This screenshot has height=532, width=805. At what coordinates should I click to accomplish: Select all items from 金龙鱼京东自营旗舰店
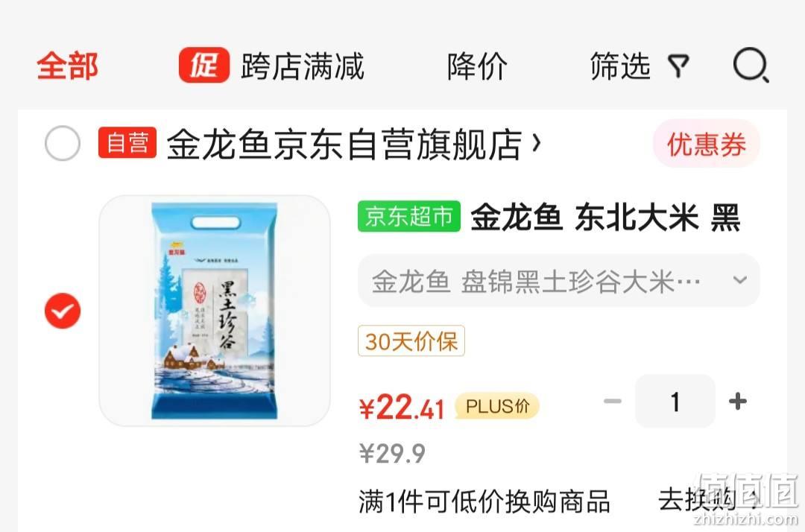(62, 142)
